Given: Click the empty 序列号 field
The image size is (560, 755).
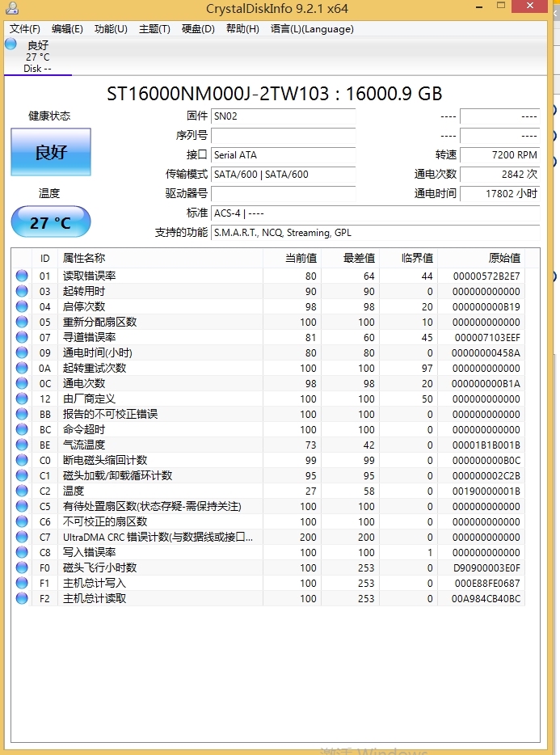Looking at the screenshot, I should tap(283, 135).
